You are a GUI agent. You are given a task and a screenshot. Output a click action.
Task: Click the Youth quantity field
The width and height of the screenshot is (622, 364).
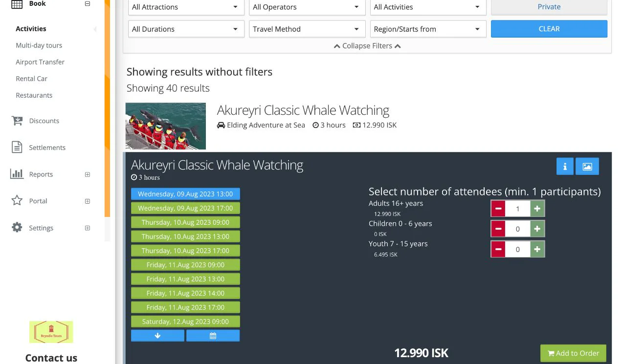[x=518, y=249]
